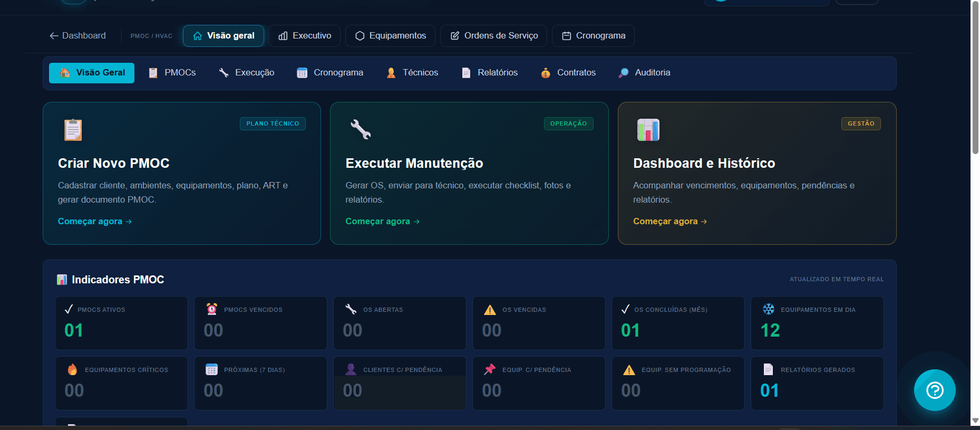Click the ATUALIZADO EM TEMPO REAL label
Image resolution: width=980 pixels, height=430 pixels.
tap(837, 279)
